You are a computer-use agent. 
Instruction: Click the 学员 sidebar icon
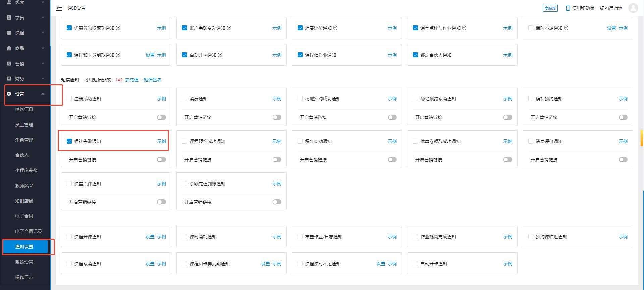9,17
